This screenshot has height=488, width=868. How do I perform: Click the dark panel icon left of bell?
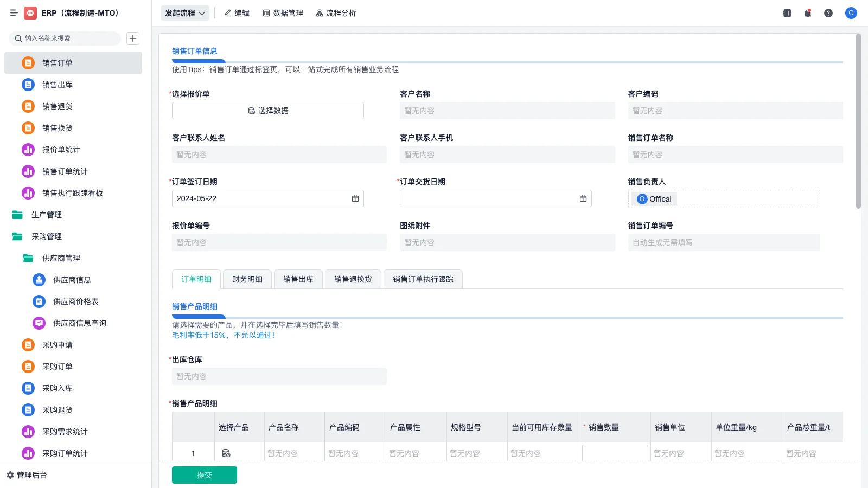coord(787,13)
